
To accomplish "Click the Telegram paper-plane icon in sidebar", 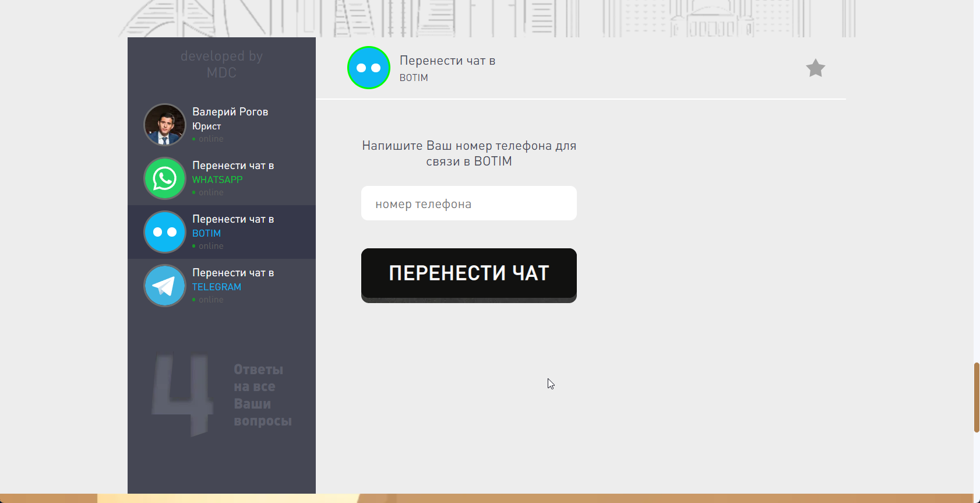I will coord(165,286).
